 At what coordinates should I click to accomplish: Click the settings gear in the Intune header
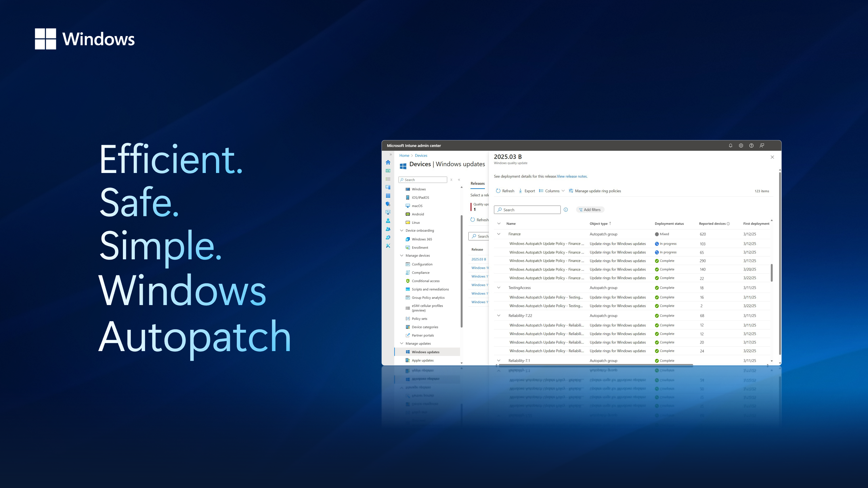click(741, 145)
